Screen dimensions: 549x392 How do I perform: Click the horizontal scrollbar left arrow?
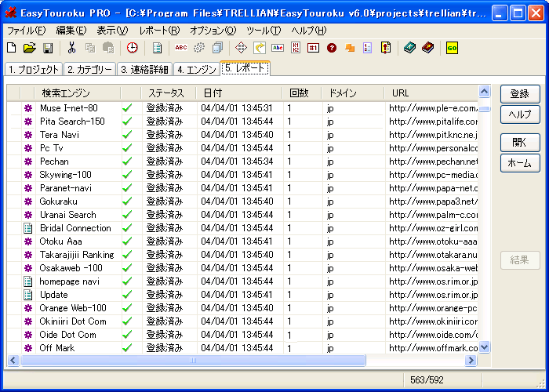pyautogui.click(x=13, y=360)
